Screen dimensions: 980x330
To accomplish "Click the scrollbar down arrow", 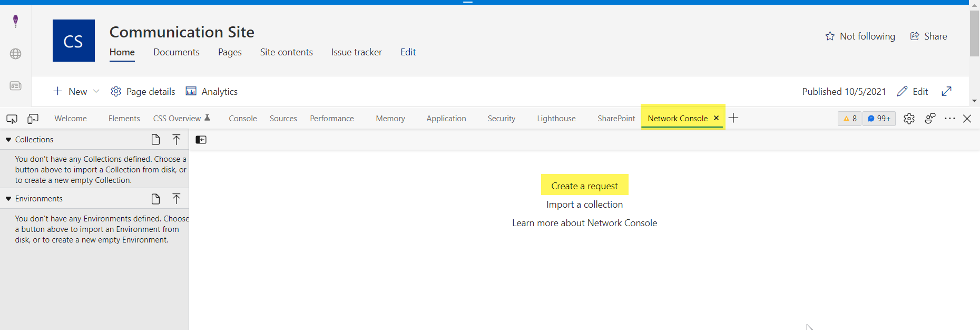I will (x=975, y=101).
